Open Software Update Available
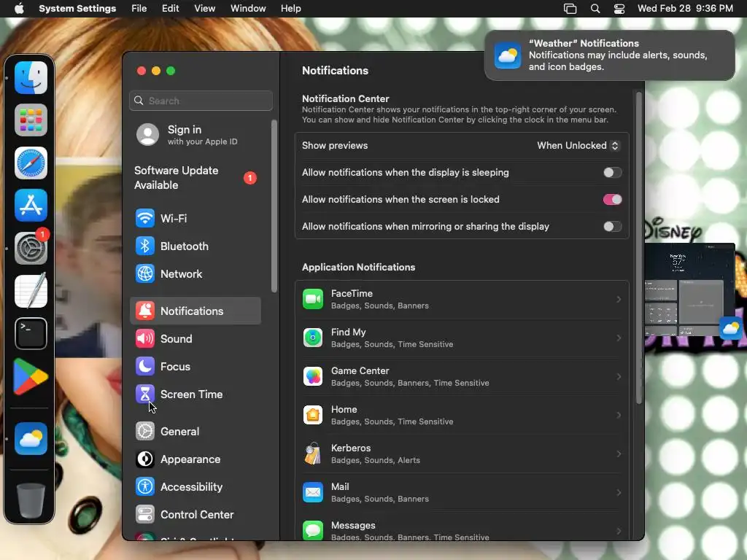This screenshot has width=747, height=560. click(196, 178)
